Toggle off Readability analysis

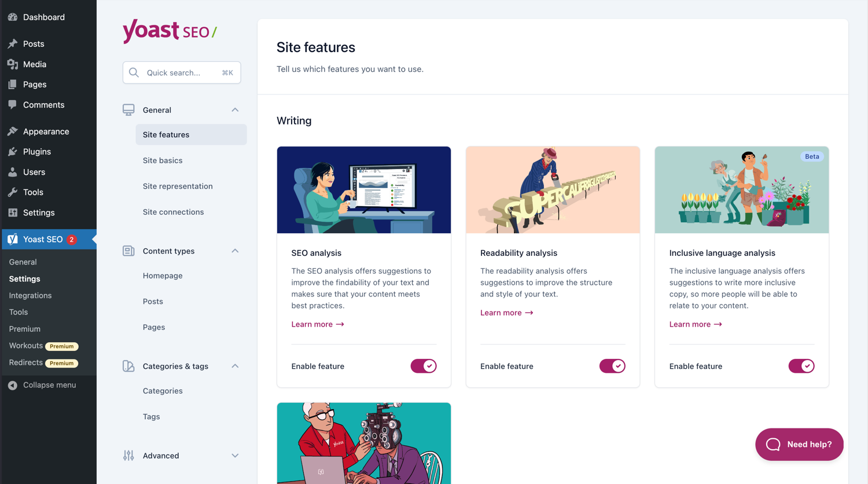coord(612,366)
